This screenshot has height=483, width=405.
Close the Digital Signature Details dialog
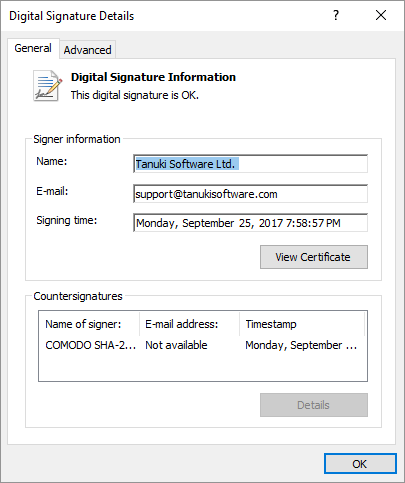[381, 15]
